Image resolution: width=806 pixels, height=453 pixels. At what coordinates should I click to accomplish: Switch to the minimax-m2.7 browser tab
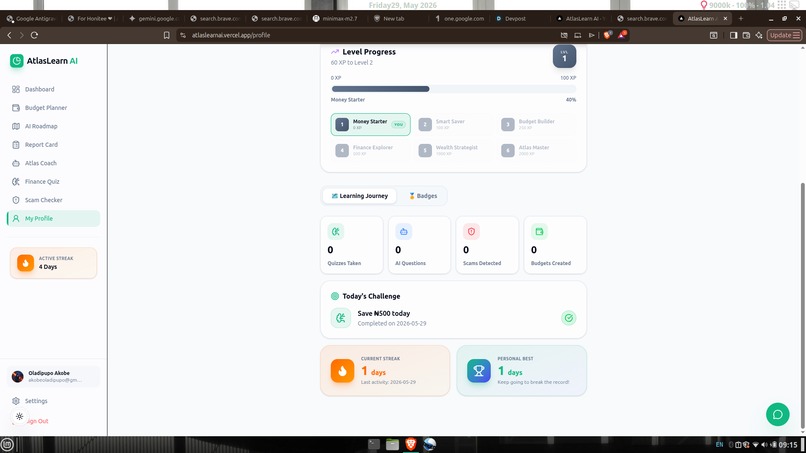(338, 19)
